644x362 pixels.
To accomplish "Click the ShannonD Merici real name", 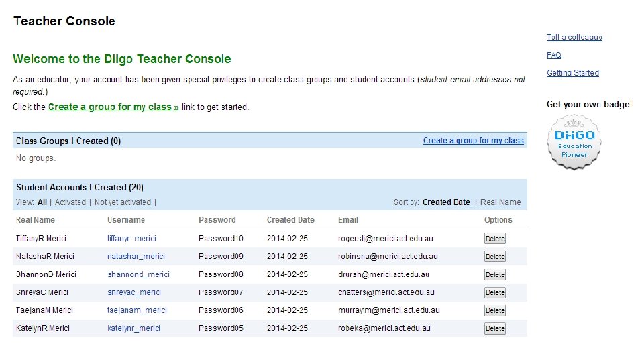I will coord(46,275).
